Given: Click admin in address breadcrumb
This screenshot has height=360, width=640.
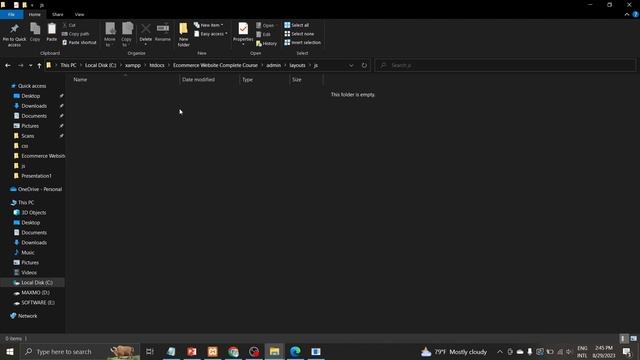Looking at the screenshot, I should [273, 65].
